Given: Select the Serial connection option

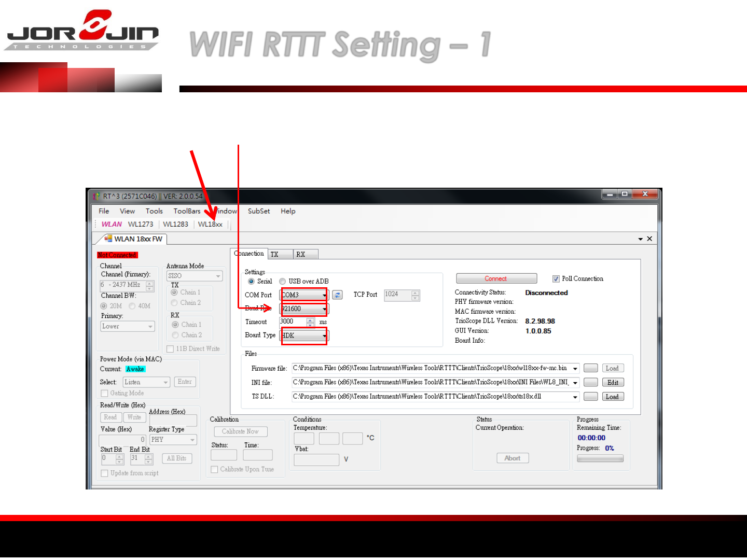Looking at the screenshot, I should coord(252,282).
